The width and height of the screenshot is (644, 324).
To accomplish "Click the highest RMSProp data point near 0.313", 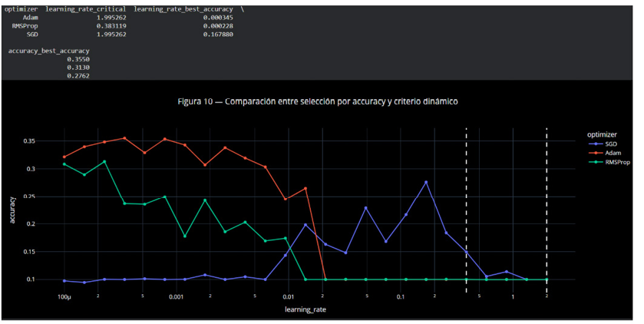I will (x=104, y=161).
